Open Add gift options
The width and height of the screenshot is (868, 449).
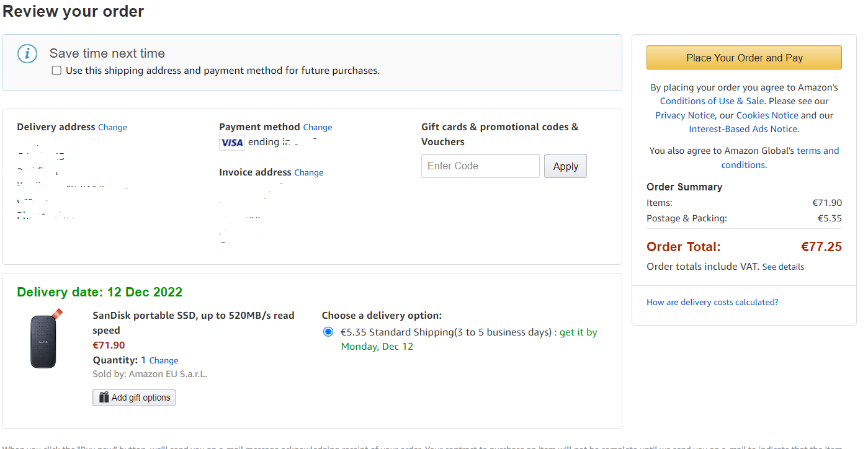coord(134,398)
